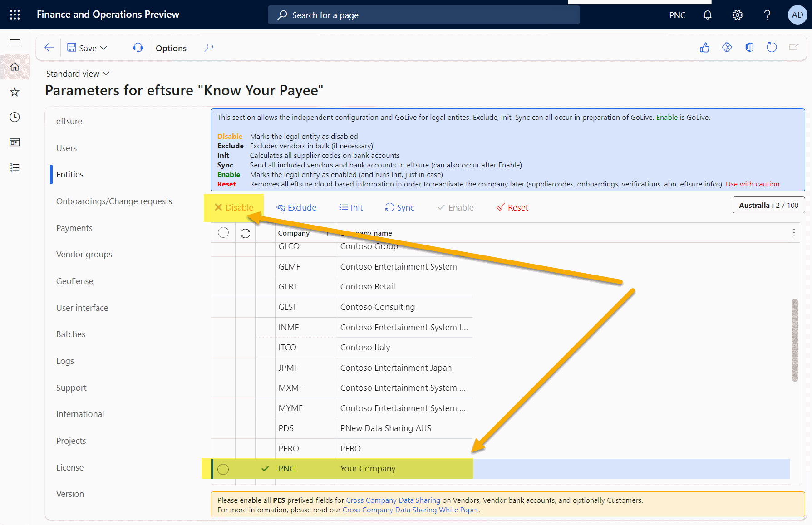
Task: Click the Init button
Action: [351, 207]
